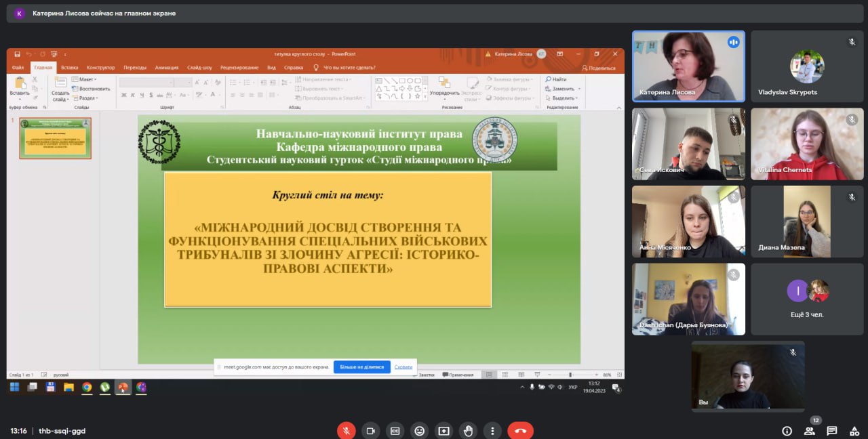This screenshot has height=439, width=868.
Task: Open the Экспресс-стили dropdown
Action: (x=473, y=91)
